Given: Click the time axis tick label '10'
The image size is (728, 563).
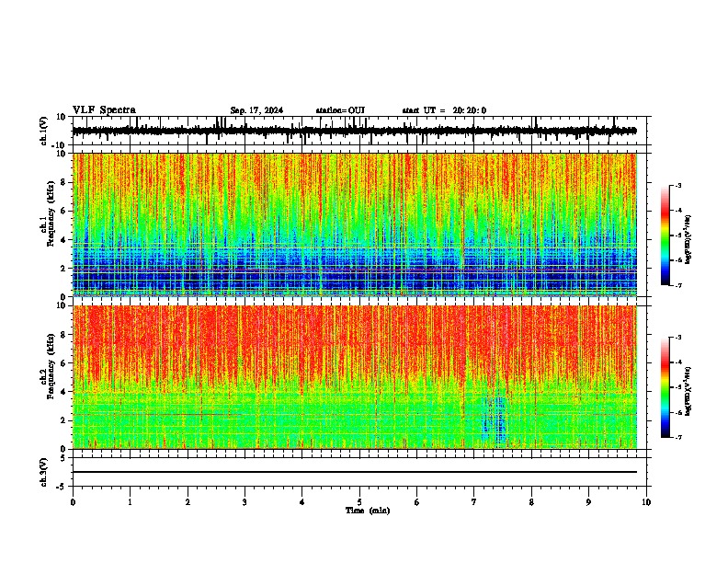Looking at the screenshot, I should (646, 502).
